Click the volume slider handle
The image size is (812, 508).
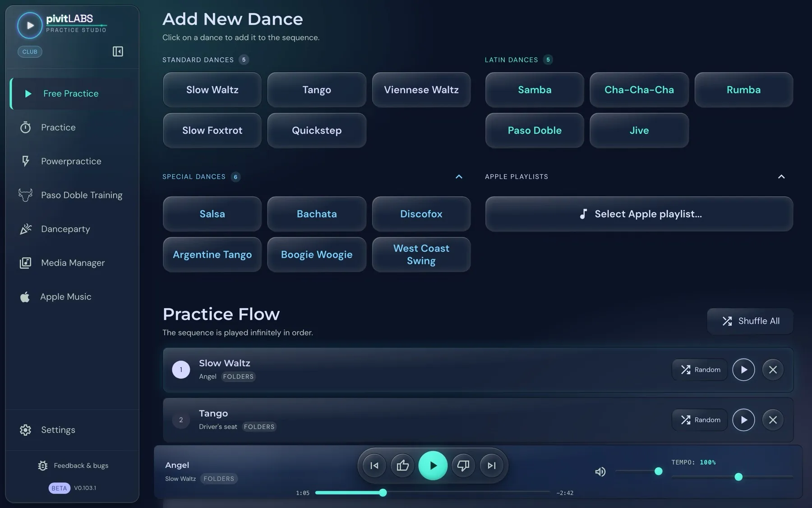click(x=659, y=471)
